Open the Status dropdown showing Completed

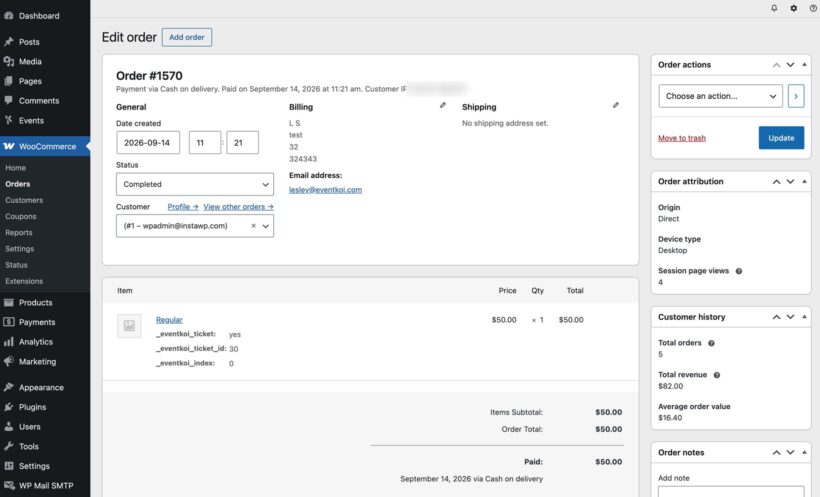[195, 184]
